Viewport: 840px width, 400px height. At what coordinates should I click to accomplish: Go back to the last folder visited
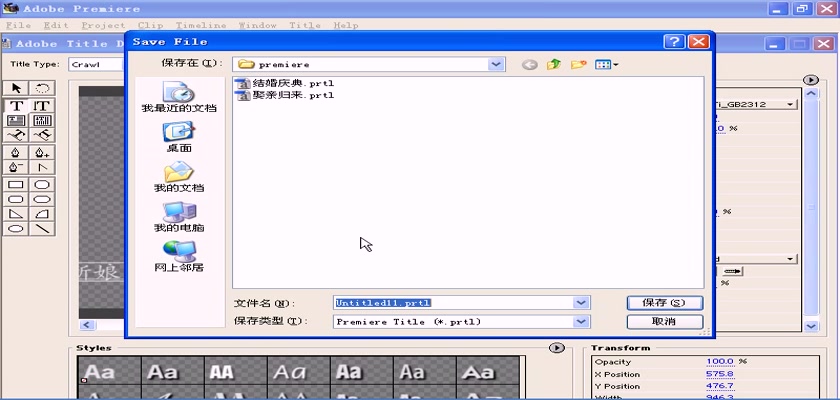(530, 65)
